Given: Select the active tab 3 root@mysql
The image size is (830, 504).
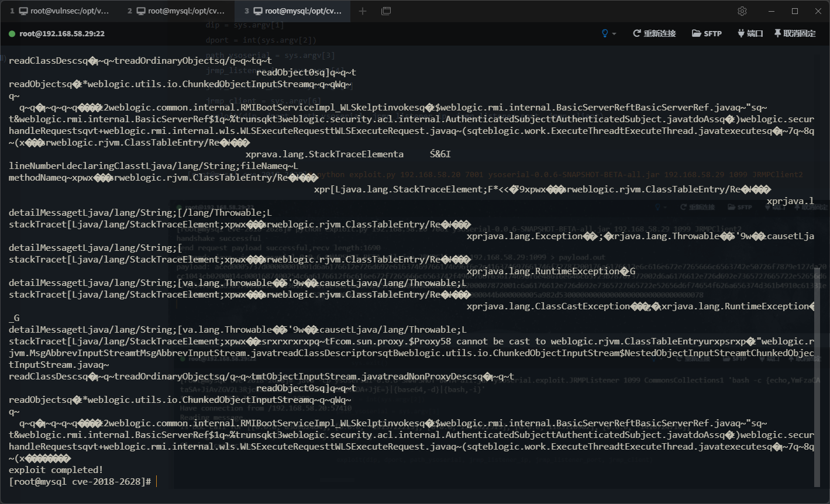Looking at the screenshot, I should point(292,11).
